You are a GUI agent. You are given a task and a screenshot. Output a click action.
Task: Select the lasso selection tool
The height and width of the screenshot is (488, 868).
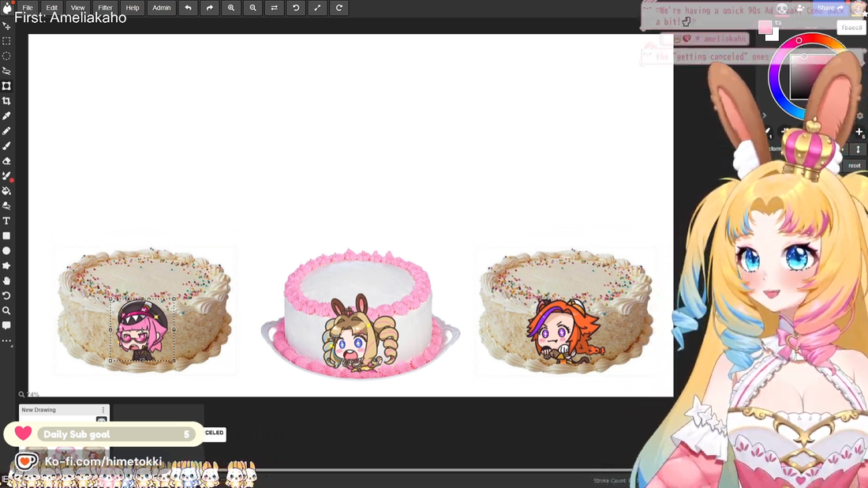[x=6, y=71]
